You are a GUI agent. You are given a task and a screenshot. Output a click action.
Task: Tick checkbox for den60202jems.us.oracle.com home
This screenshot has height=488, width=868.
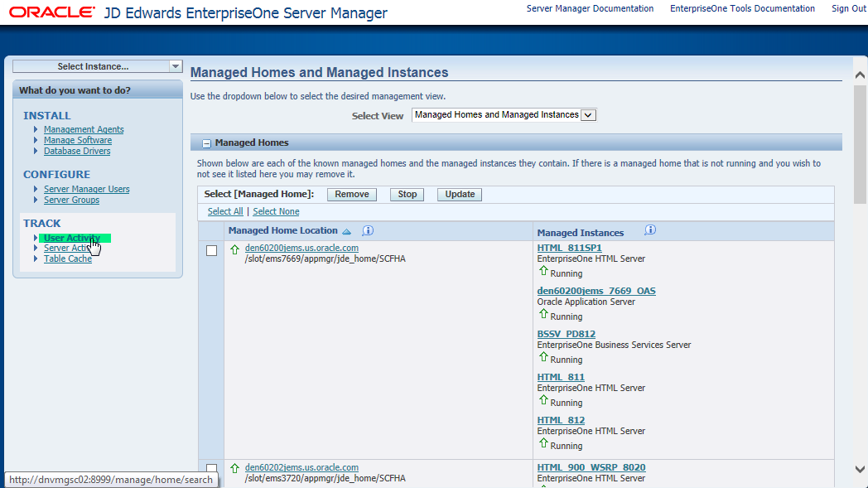(x=211, y=469)
